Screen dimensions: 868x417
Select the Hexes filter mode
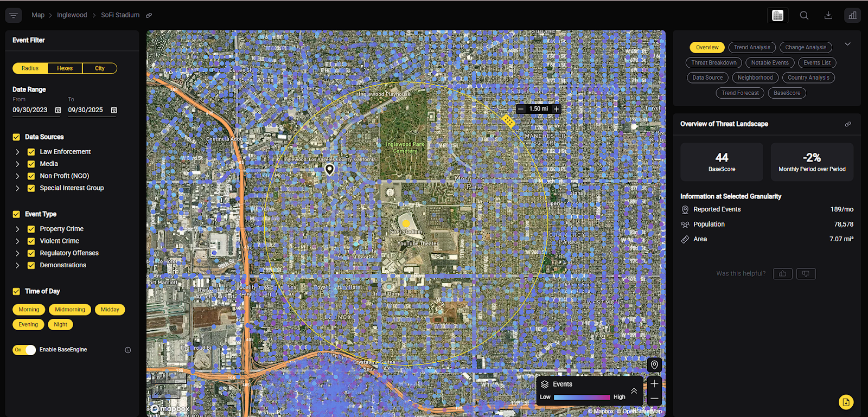pyautogui.click(x=65, y=68)
